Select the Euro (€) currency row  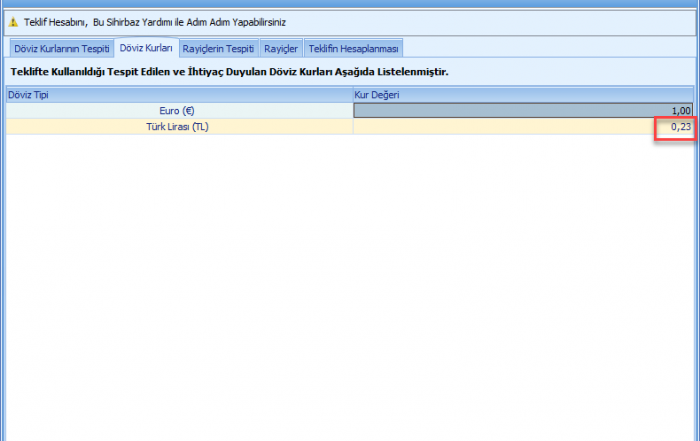pos(178,111)
